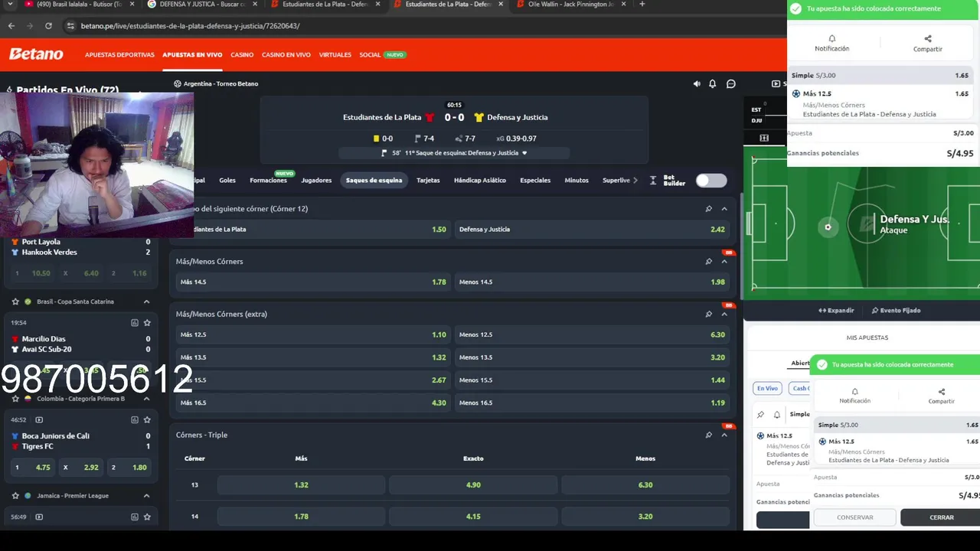
Task: Open a new browser tab
Action: [x=642, y=5]
